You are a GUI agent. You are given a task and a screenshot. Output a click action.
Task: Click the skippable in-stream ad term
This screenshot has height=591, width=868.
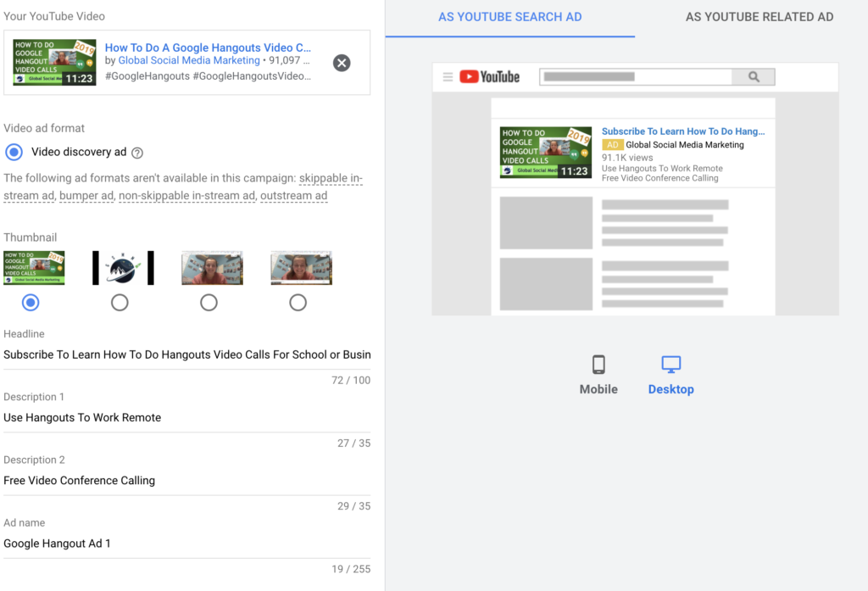(x=331, y=178)
